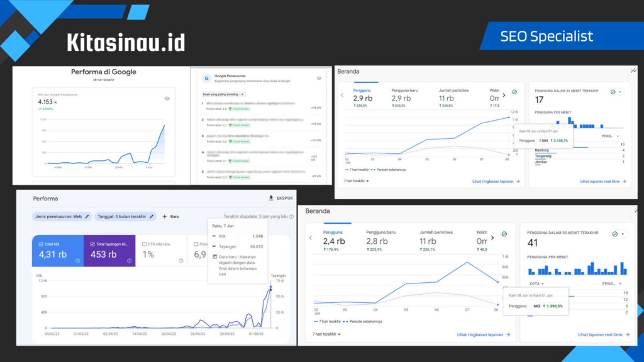644x362 pixels.
Task: Click the Ekspor download icon
Action: [271, 198]
